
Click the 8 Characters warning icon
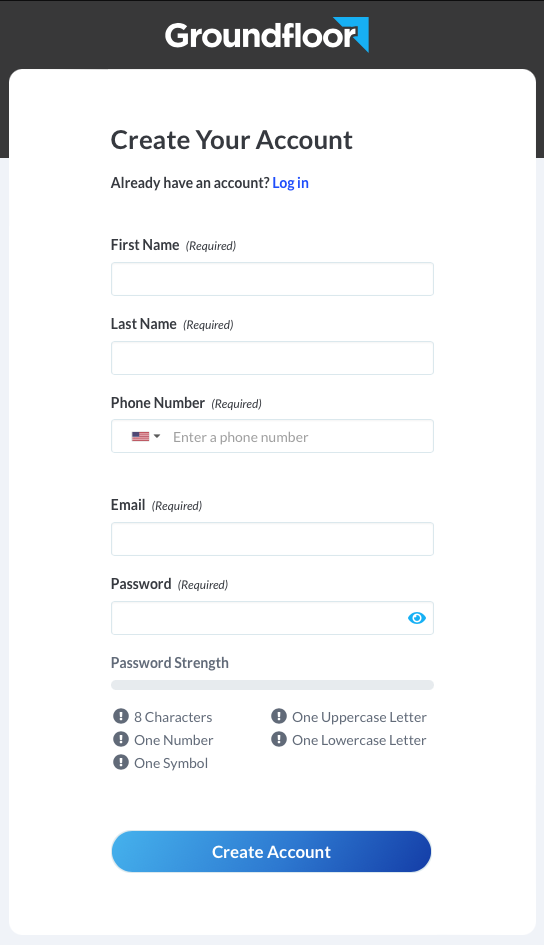[121, 716]
